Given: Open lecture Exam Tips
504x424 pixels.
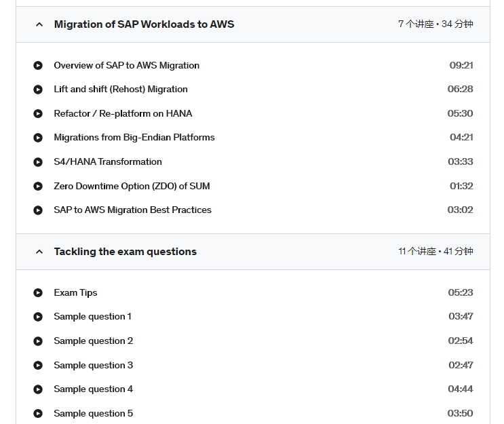Looking at the screenshot, I should coord(75,292).
